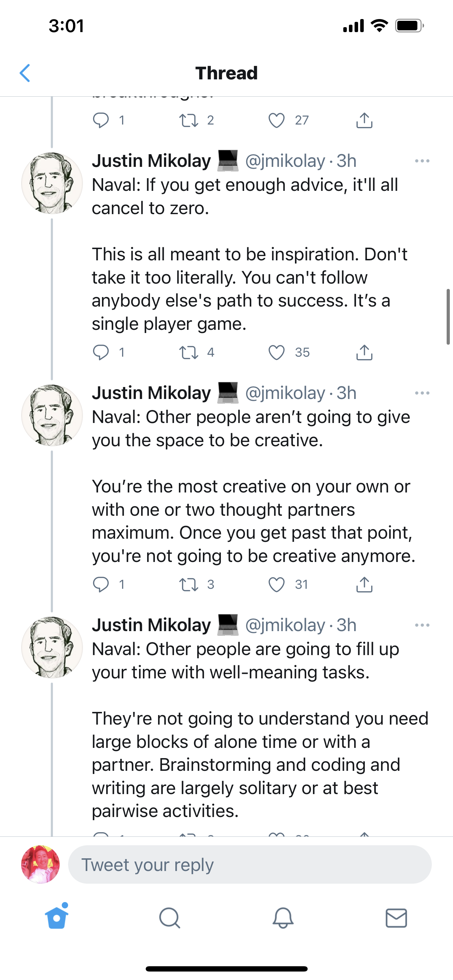Screen dimensions: 453x980
Task: Open the Home tab in bottom bar
Action: pos(57,918)
